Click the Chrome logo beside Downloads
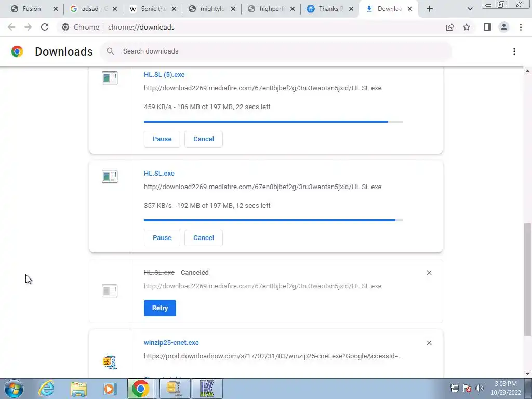Image resolution: width=532 pixels, height=399 pixels. pyautogui.click(x=17, y=51)
